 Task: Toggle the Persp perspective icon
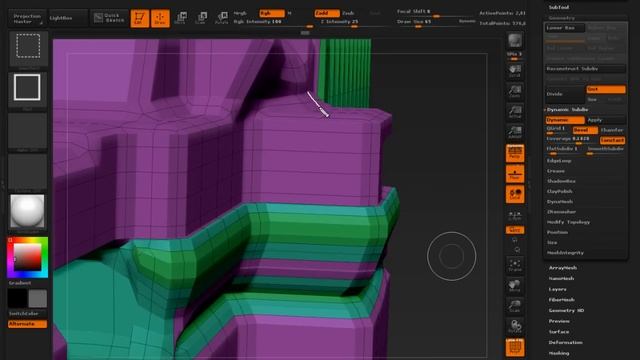515,153
